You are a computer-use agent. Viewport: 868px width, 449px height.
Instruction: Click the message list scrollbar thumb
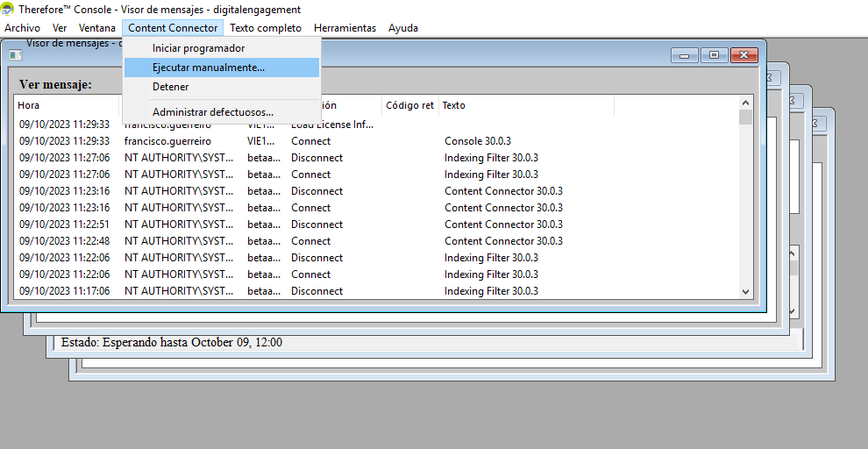745,118
